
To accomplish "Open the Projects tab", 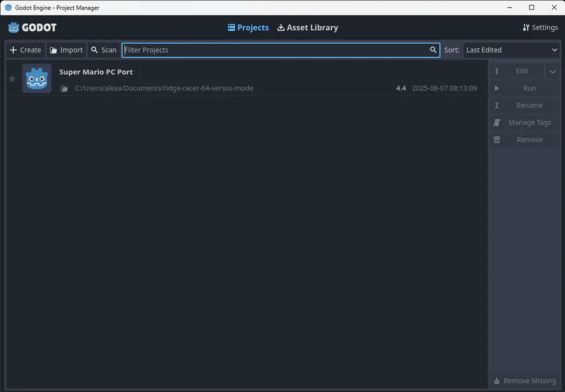I will coord(248,28).
